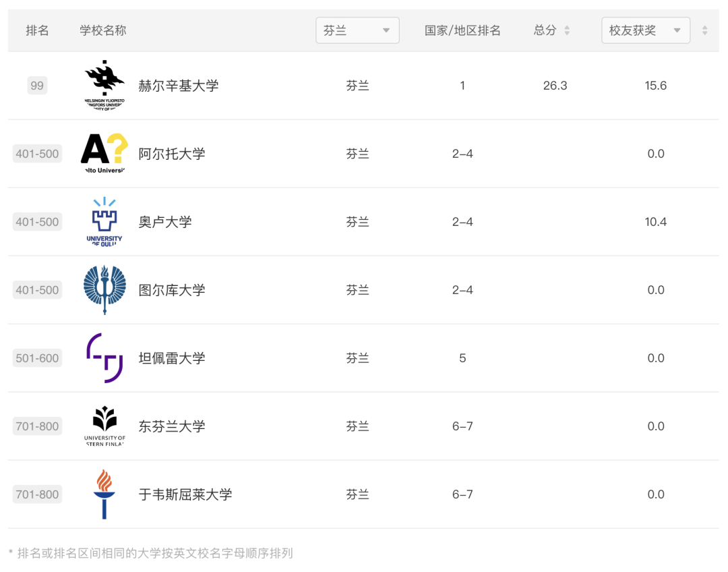Click the 701-800 badge for 于韦斯屈莱大学
728x572 pixels.
(37, 494)
